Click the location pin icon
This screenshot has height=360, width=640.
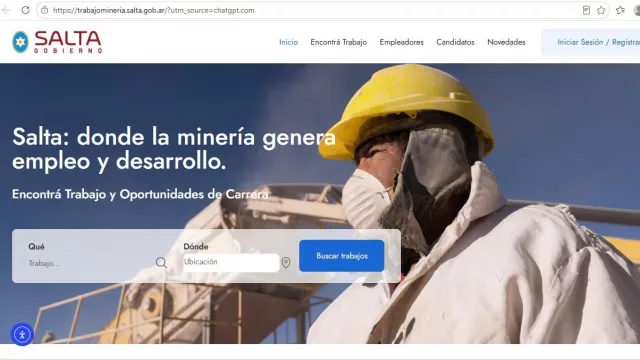[x=286, y=262]
